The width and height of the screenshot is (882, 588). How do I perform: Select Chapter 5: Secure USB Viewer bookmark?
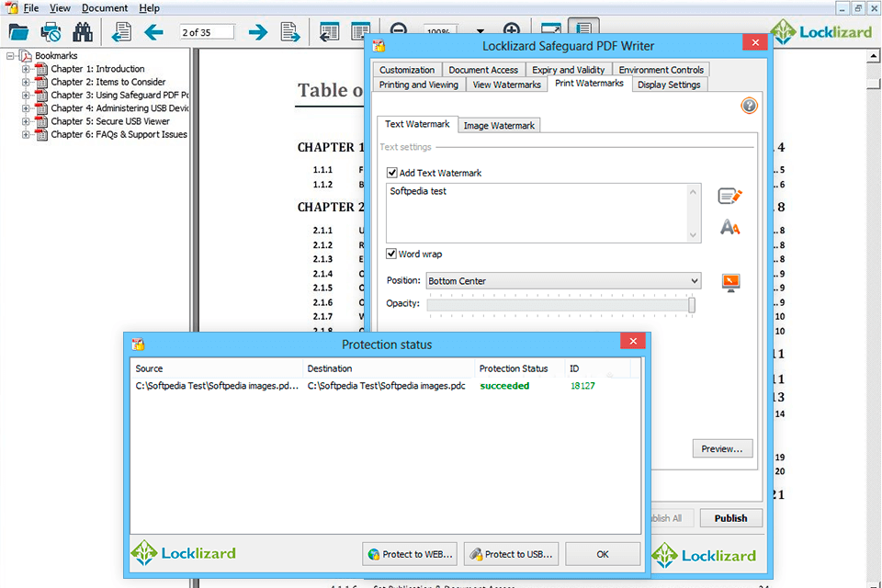point(110,121)
